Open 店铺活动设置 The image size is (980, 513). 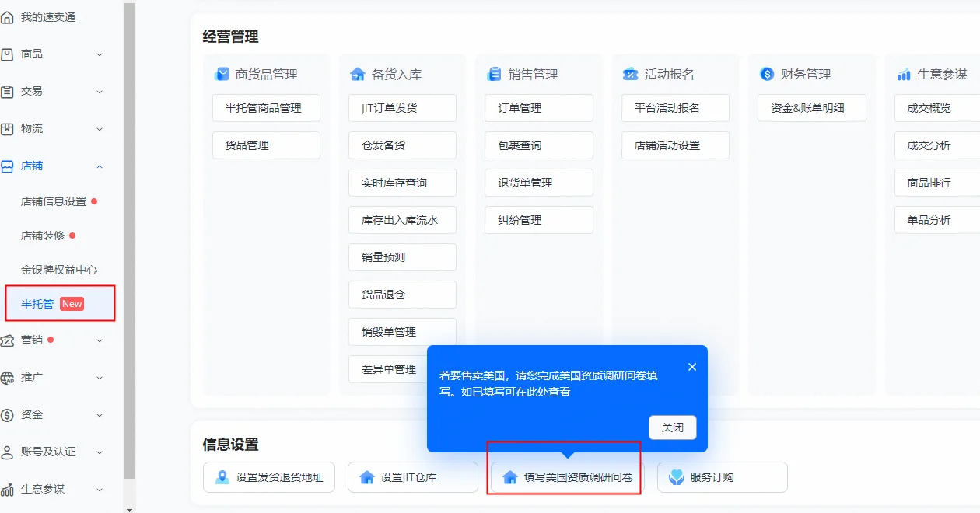(x=675, y=145)
